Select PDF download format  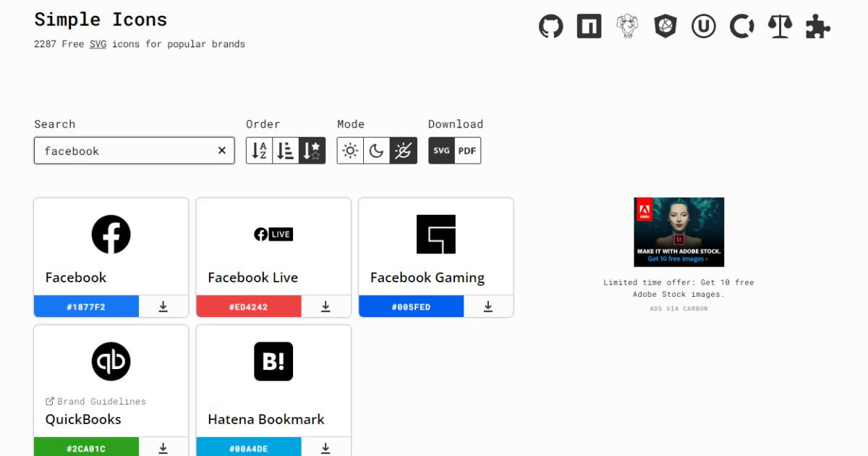[x=467, y=151]
